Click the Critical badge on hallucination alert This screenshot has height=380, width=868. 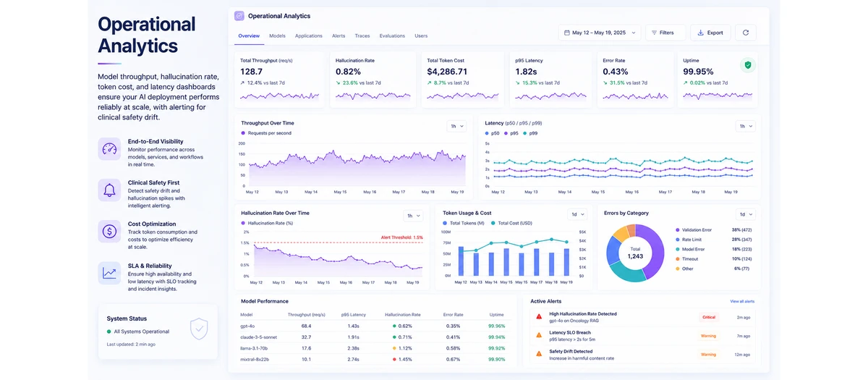coord(708,317)
